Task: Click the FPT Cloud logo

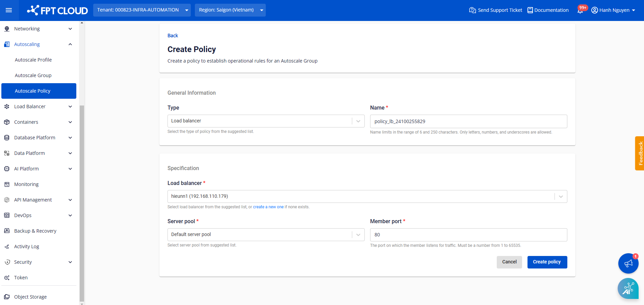Action: tap(57, 10)
